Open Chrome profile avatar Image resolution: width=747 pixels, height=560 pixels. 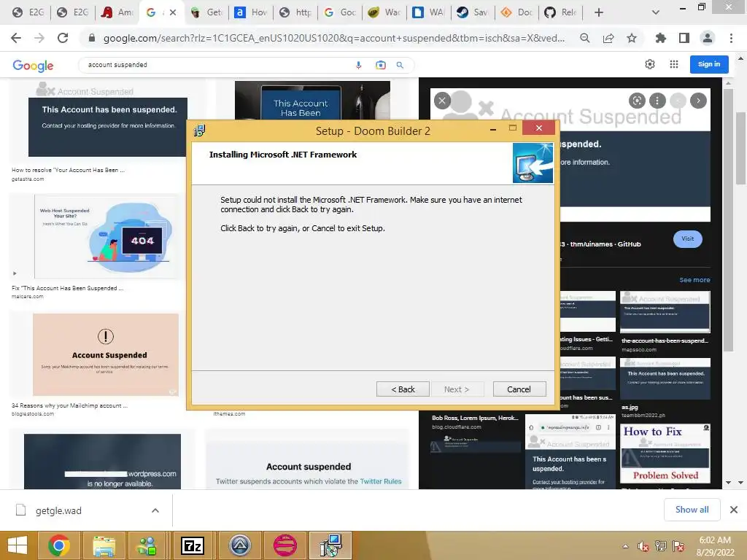pyautogui.click(x=708, y=38)
